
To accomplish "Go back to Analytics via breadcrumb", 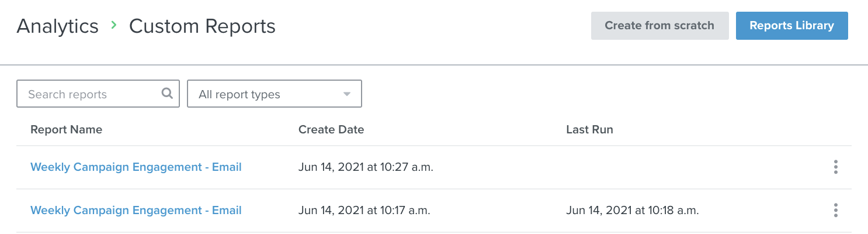I will point(57,26).
